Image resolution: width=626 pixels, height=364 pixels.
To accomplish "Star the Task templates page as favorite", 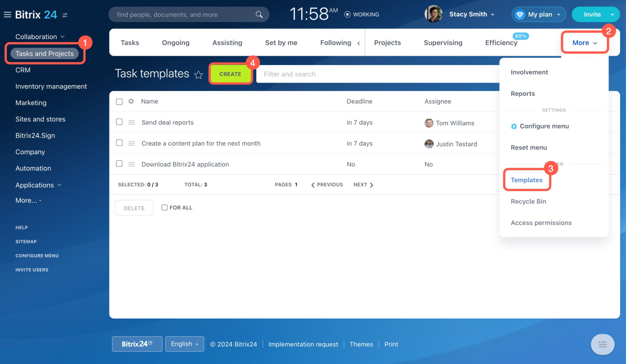I will pyautogui.click(x=198, y=75).
